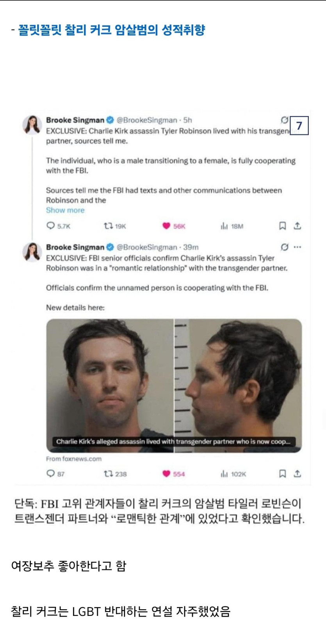Bookmark the first Brooke Singman tweet

pos(282,226)
